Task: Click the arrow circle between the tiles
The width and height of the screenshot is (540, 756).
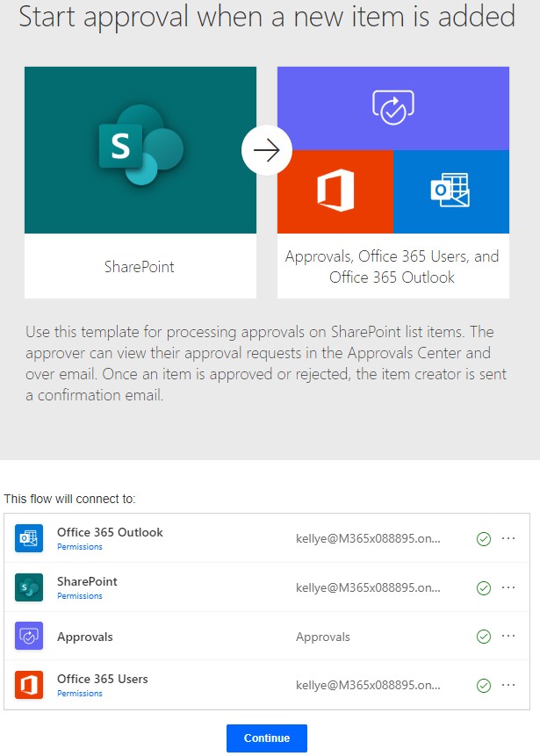Action: 267,150
